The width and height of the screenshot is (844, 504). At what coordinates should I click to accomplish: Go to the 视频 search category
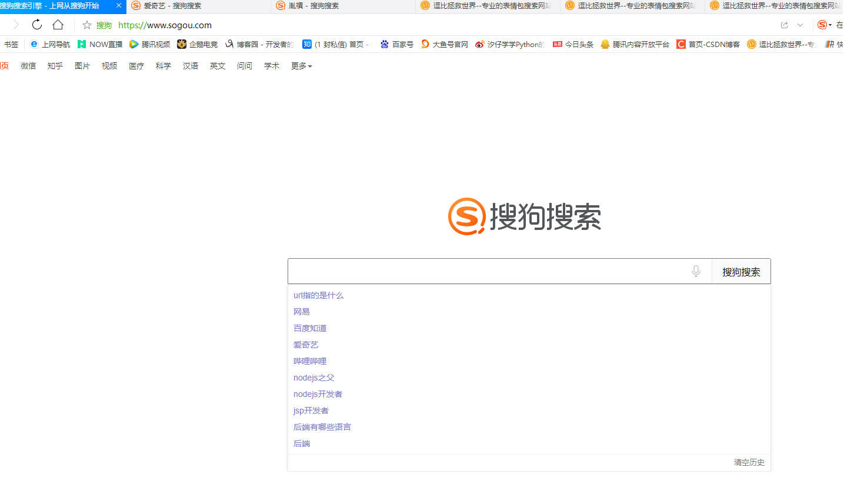pyautogui.click(x=109, y=66)
